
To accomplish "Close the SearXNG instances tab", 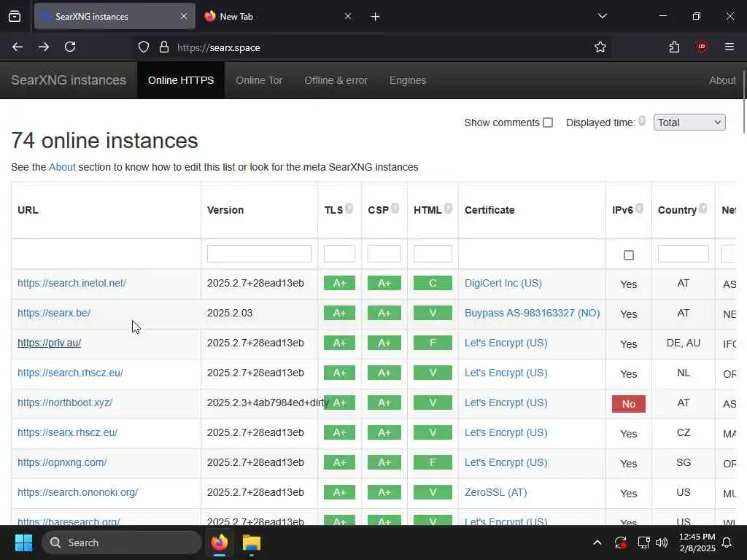I will point(184,16).
